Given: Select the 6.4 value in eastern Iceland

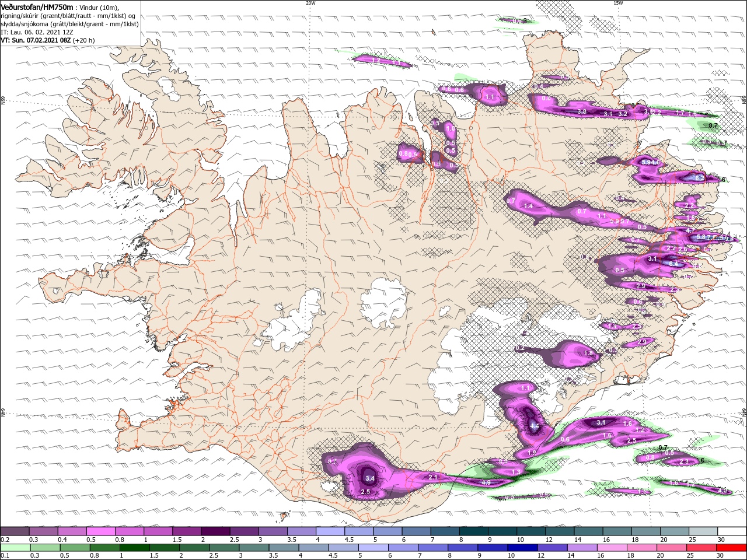Looking at the screenshot, I should point(673,264).
